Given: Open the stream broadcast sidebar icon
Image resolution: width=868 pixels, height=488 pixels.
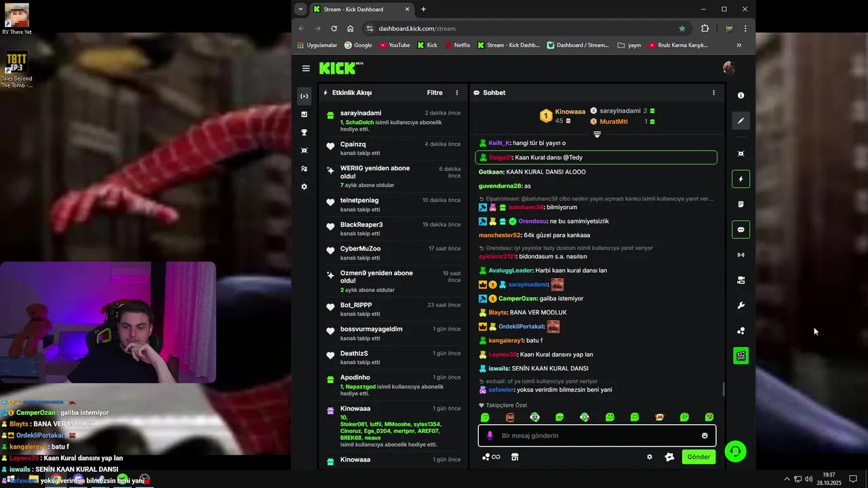Looking at the screenshot, I should (x=304, y=96).
